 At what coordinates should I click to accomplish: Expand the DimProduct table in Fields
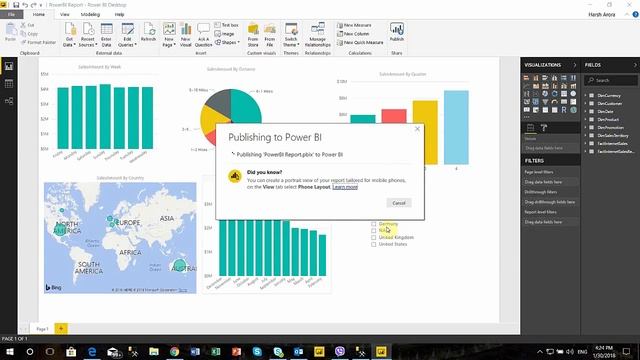tap(585, 120)
